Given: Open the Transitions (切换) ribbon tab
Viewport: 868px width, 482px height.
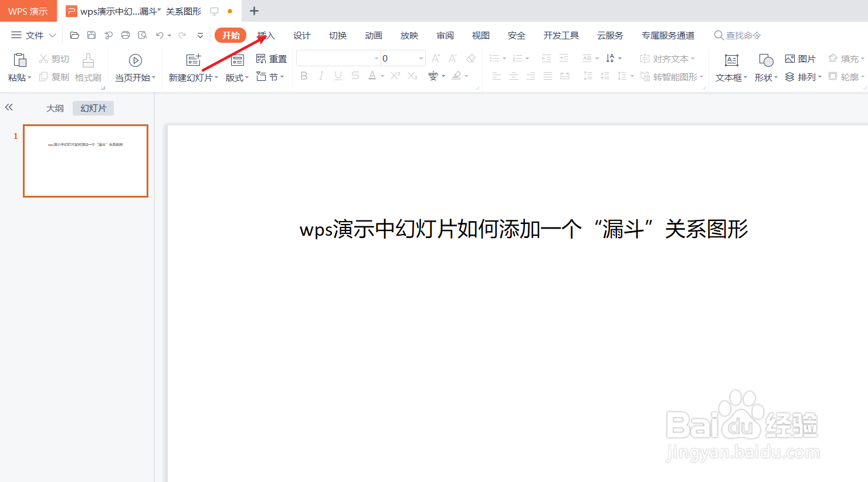Looking at the screenshot, I should tap(337, 35).
